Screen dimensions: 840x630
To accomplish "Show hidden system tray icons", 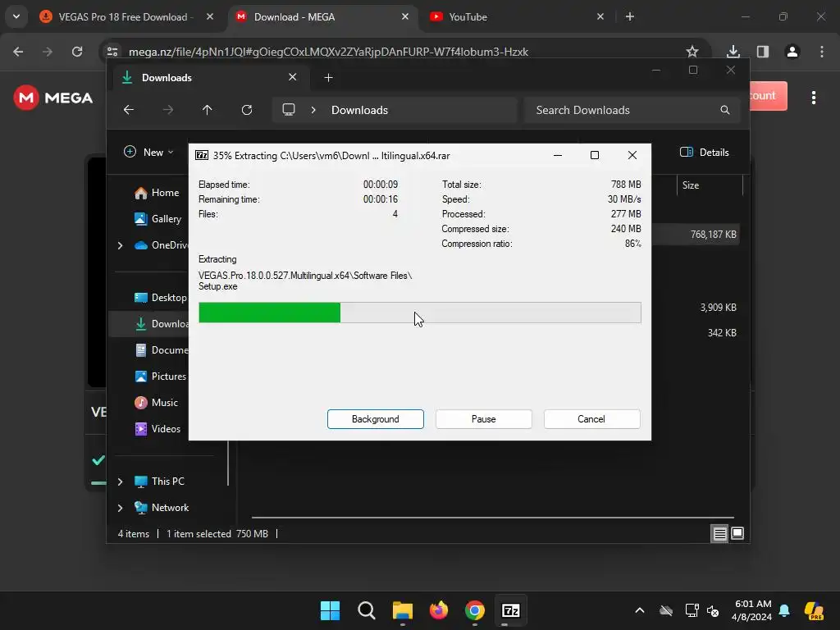I will click(640, 610).
